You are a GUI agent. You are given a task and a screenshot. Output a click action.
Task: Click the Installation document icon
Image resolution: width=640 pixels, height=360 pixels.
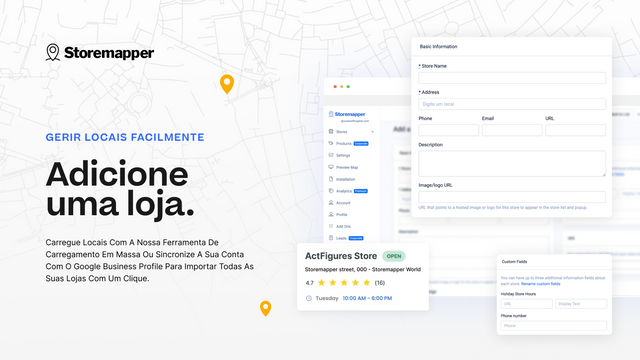(x=331, y=179)
